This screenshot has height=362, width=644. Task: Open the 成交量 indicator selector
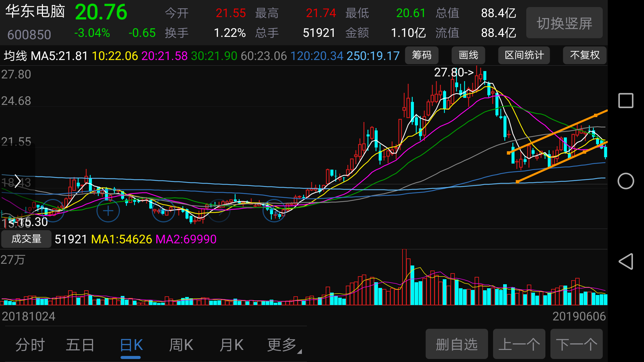[x=26, y=239]
